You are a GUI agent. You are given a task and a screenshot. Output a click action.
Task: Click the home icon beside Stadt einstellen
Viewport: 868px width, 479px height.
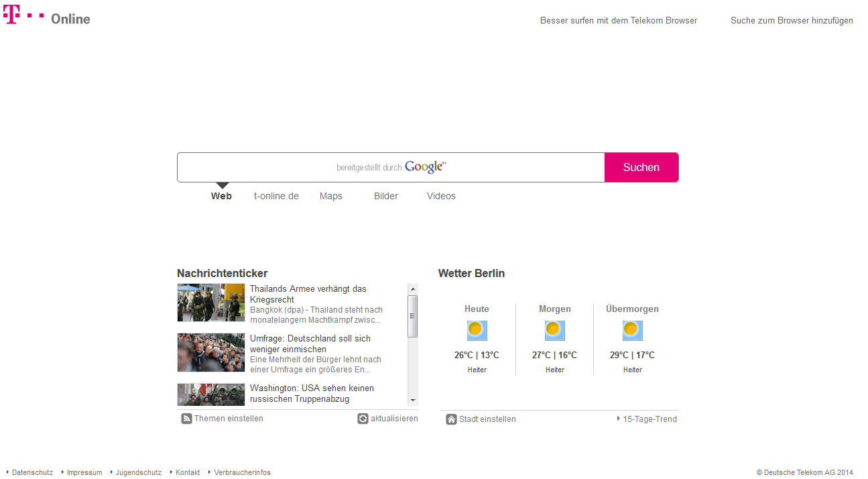point(451,419)
